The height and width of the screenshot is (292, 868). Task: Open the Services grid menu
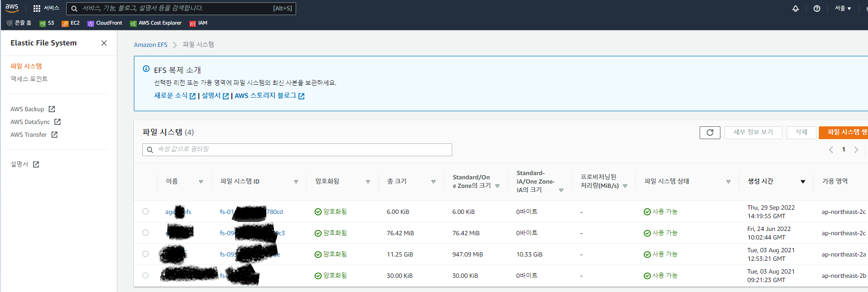click(x=46, y=8)
